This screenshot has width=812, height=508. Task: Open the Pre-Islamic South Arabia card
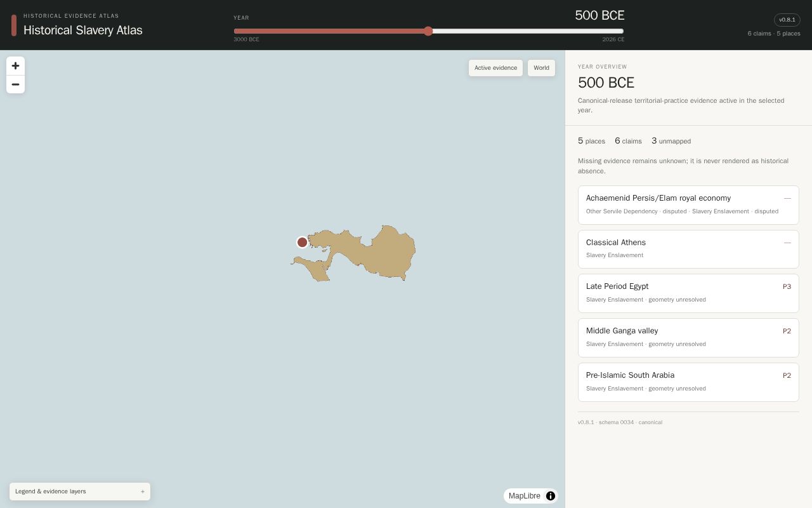688,382
